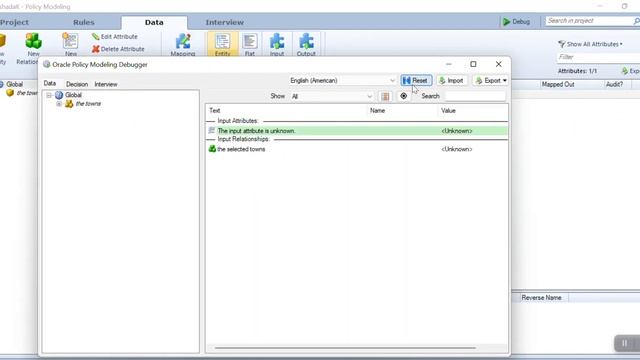Click the Mapped Out column header
This screenshot has width=640, height=360.
pyautogui.click(x=558, y=84)
